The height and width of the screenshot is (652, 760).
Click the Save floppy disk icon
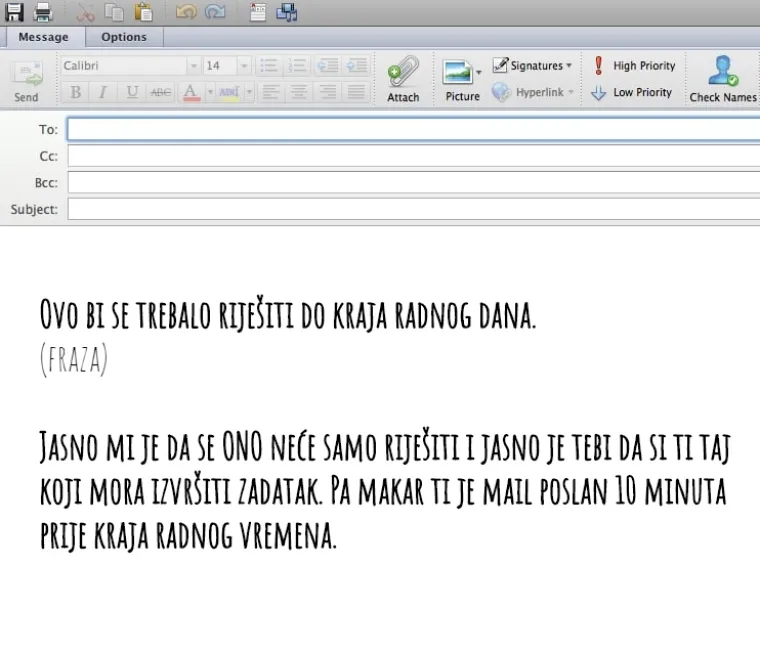click(x=15, y=12)
